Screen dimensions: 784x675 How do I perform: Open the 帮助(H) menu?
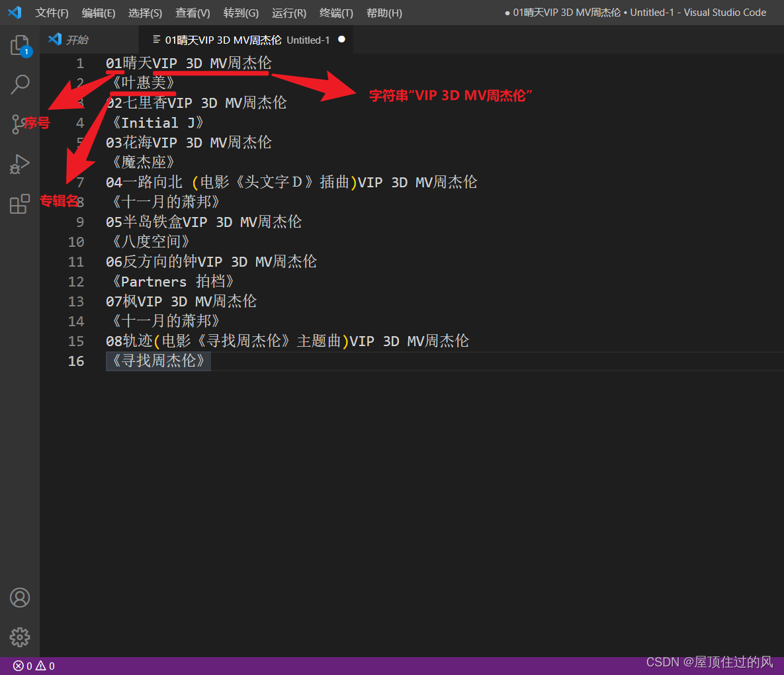[x=384, y=13]
